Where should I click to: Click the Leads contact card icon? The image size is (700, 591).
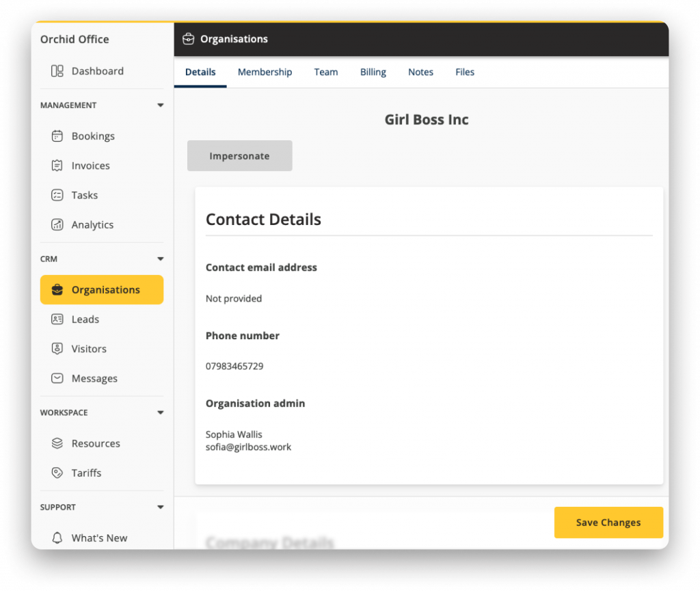(x=57, y=319)
